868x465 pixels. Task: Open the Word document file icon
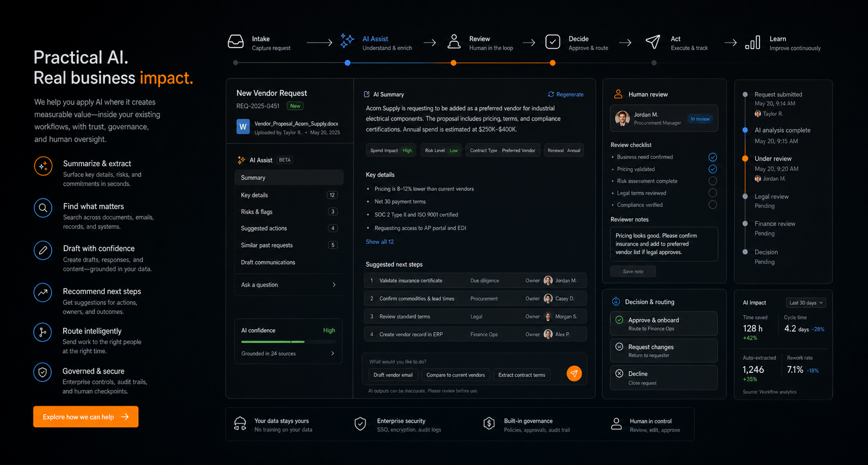pos(243,127)
